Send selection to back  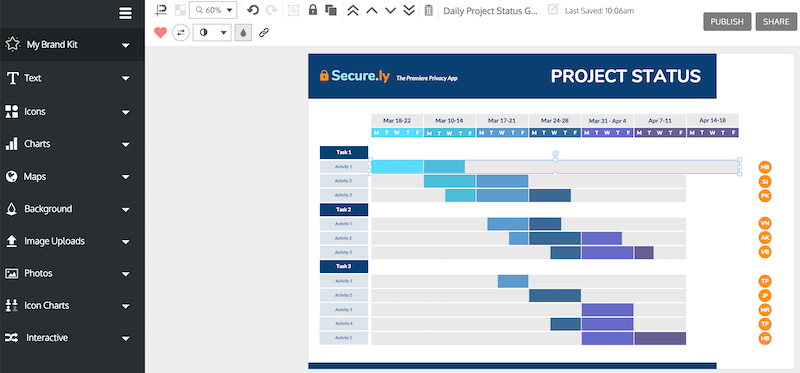click(x=409, y=10)
